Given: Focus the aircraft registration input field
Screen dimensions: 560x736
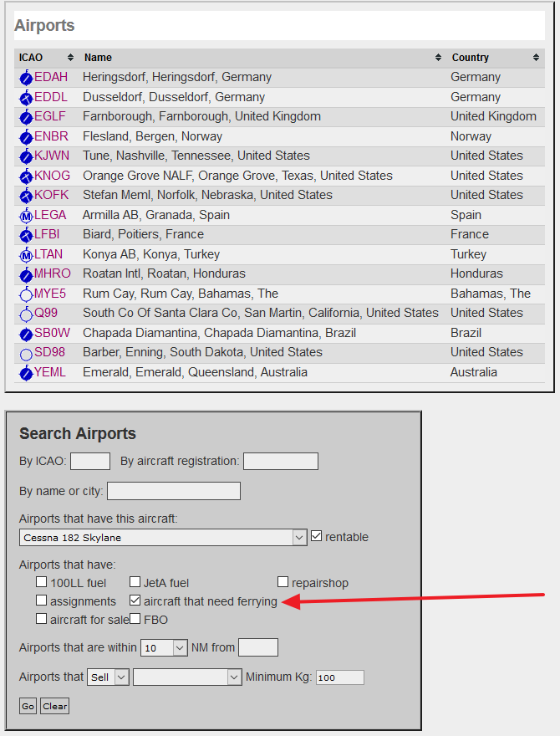Looking at the screenshot, I should 281,461.
